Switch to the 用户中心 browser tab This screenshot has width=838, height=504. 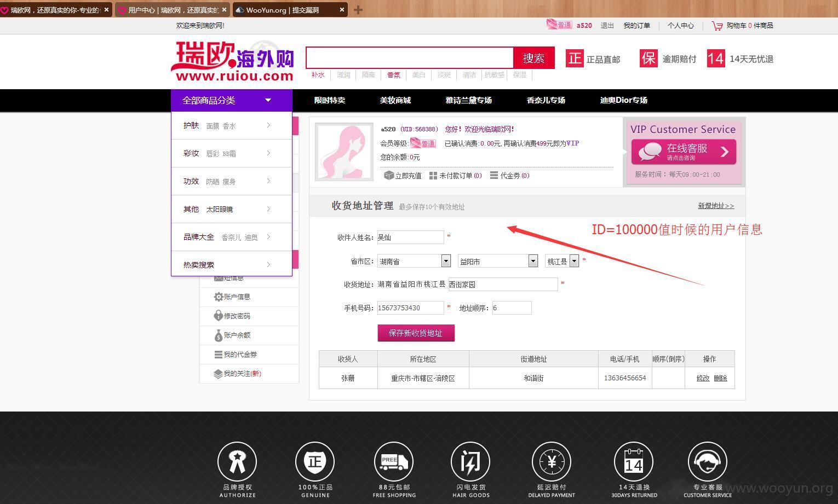172,10
